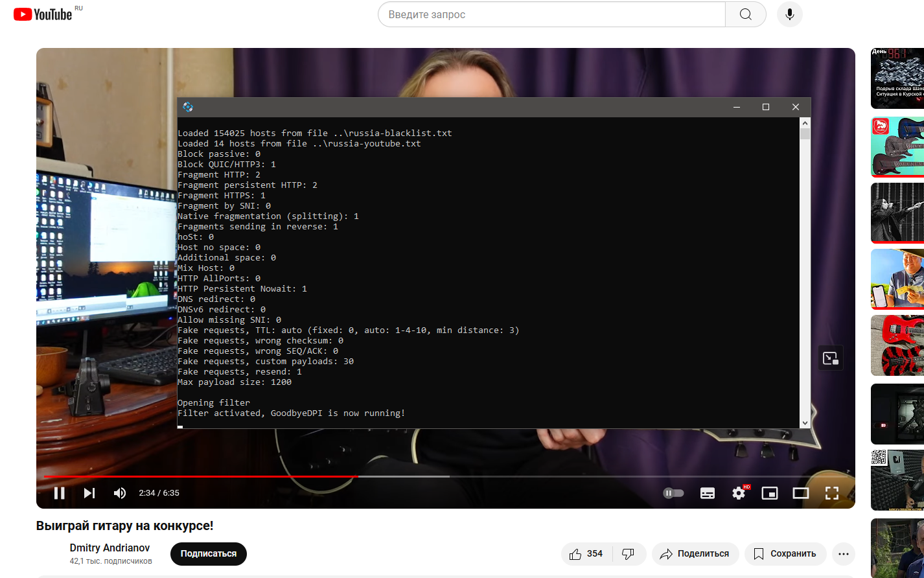Go fullscreen in the video player
Screen dimensions: 924x578
pos(832,493)
